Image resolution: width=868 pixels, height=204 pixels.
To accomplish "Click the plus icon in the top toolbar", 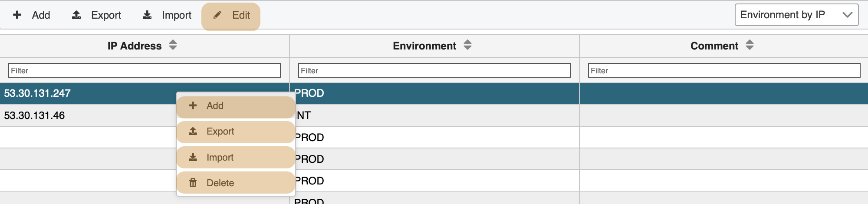I will [x=17, y=15].
